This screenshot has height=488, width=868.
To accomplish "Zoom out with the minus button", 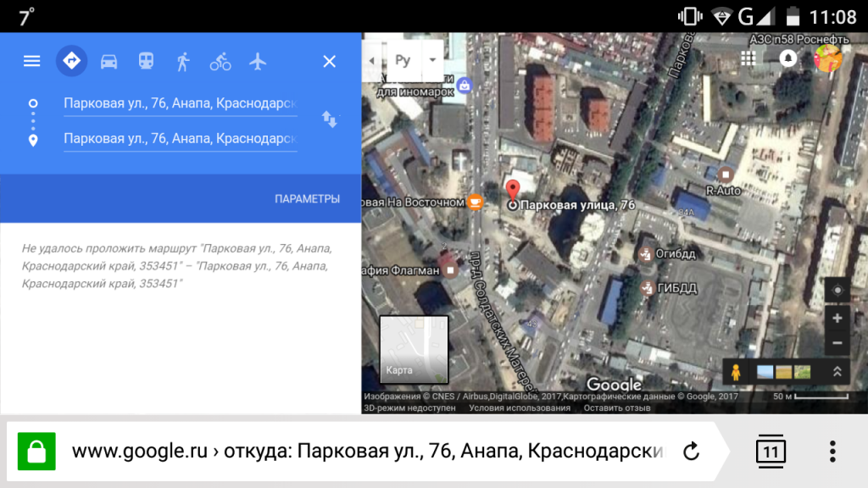I will [x=837, y=343].
